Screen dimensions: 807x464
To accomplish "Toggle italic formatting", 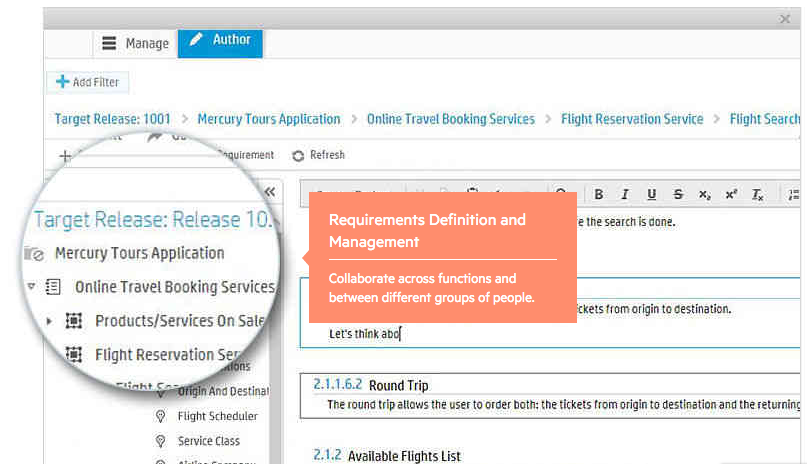I will (625, 194).
